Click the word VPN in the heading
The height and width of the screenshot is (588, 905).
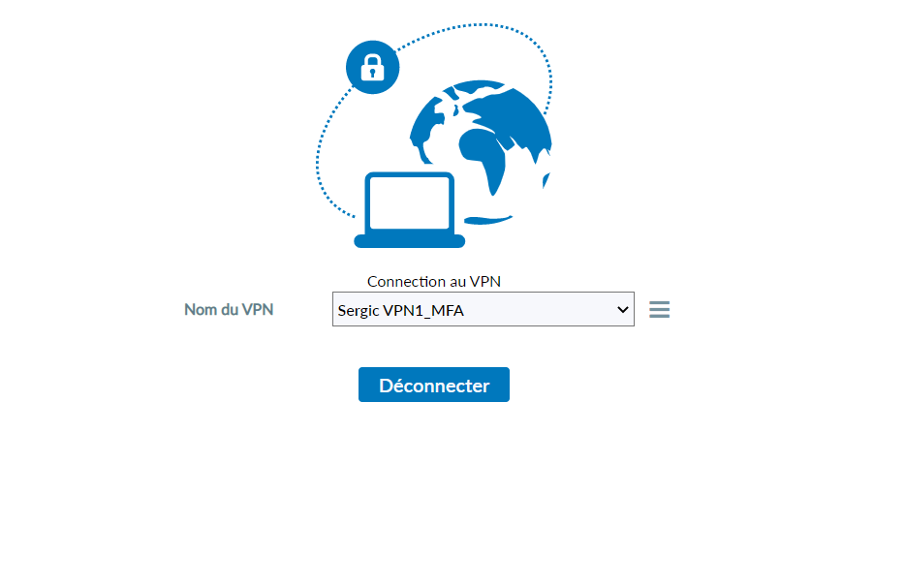[484, 282]
